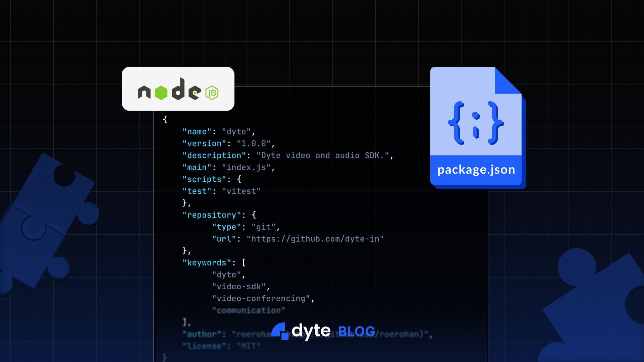
Task: Click the "description" string value
Action: (x=323, y=156)
